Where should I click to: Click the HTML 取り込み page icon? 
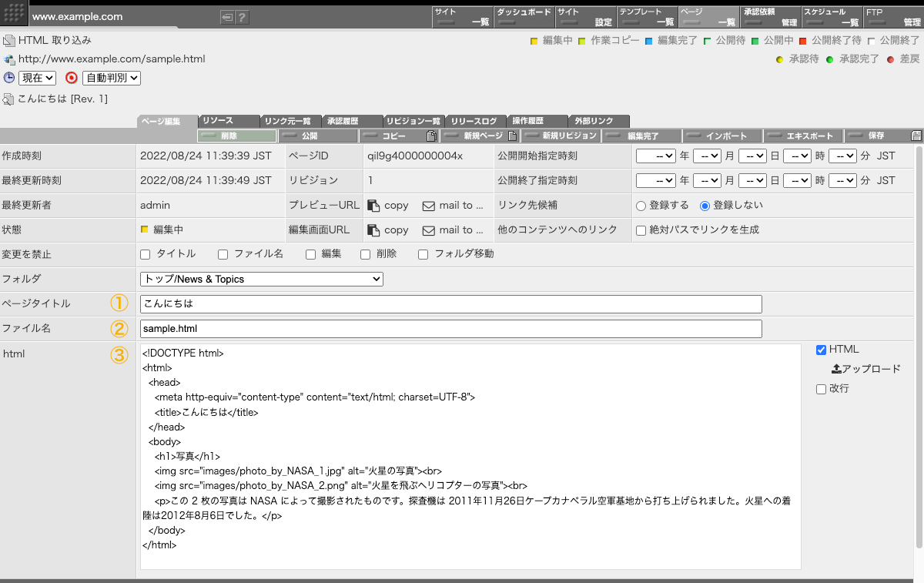pos(8,41)
